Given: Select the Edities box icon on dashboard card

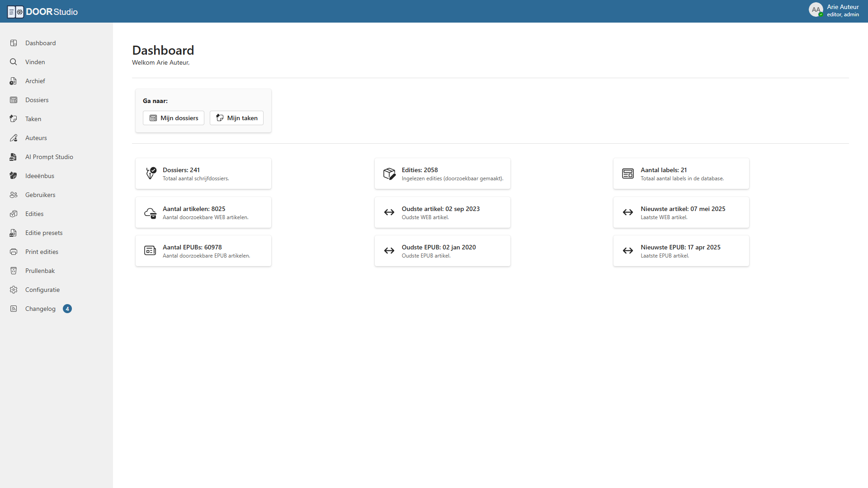Looking at the screenshot, I should pyautogui.click(x=389, y=173).
